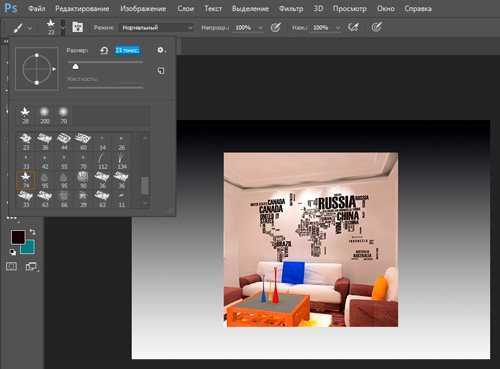Select brush preset 55

[x=64, y=161]
